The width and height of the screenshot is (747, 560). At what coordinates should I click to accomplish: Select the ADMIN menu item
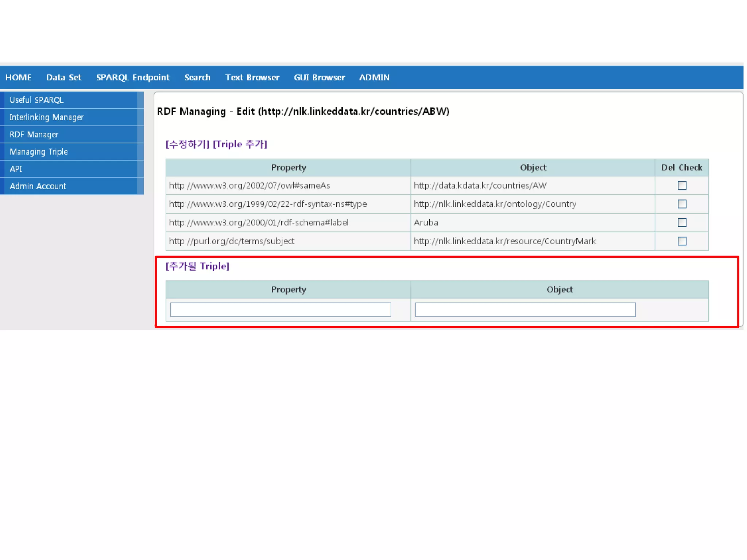374,77
